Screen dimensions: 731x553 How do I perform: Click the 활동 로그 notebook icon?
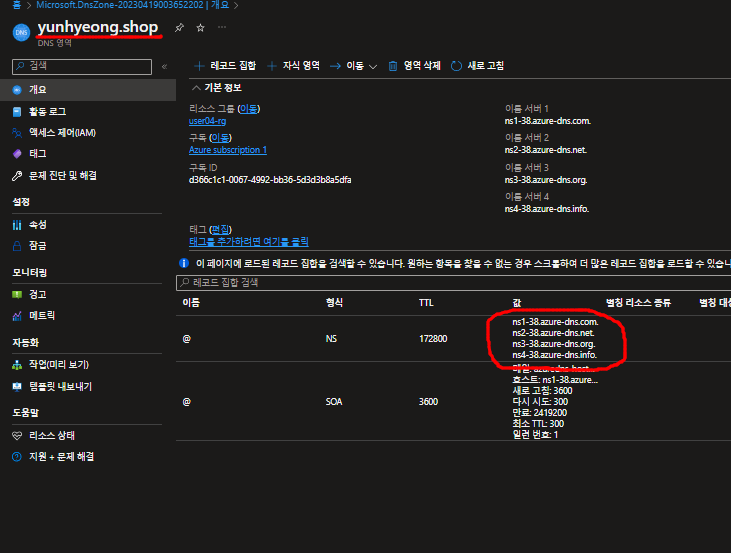tap(17, 111)
